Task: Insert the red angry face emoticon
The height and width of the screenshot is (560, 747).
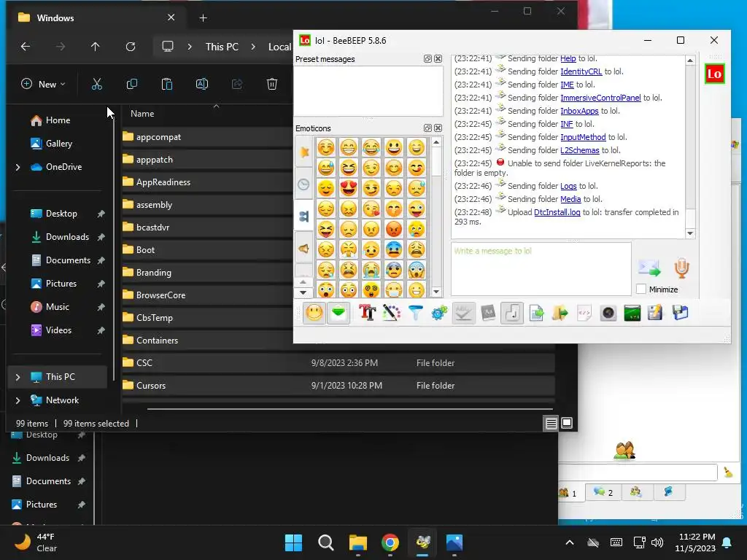Action: click(394, 229)
